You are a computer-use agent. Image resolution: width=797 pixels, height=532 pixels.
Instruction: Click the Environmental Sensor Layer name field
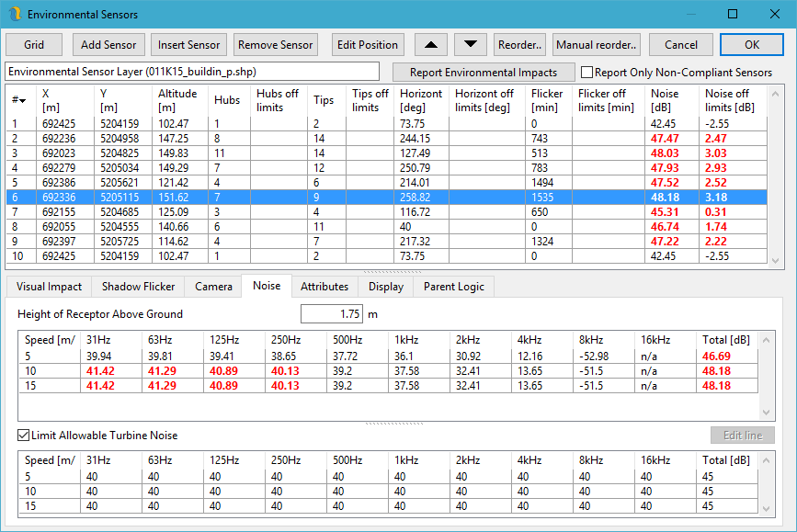[x=191, y=72]
